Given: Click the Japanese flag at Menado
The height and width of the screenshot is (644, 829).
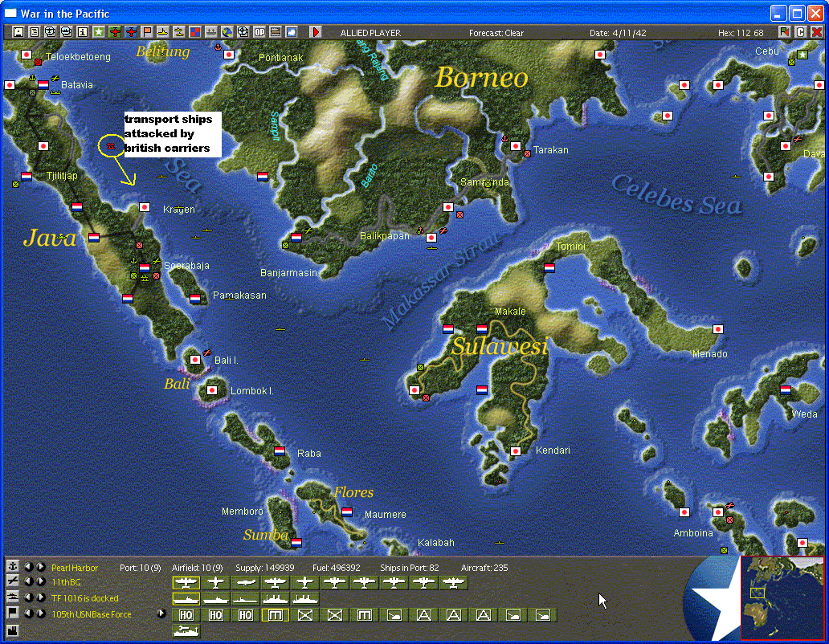Looking at the screenshot, I should tap(718, 329).
